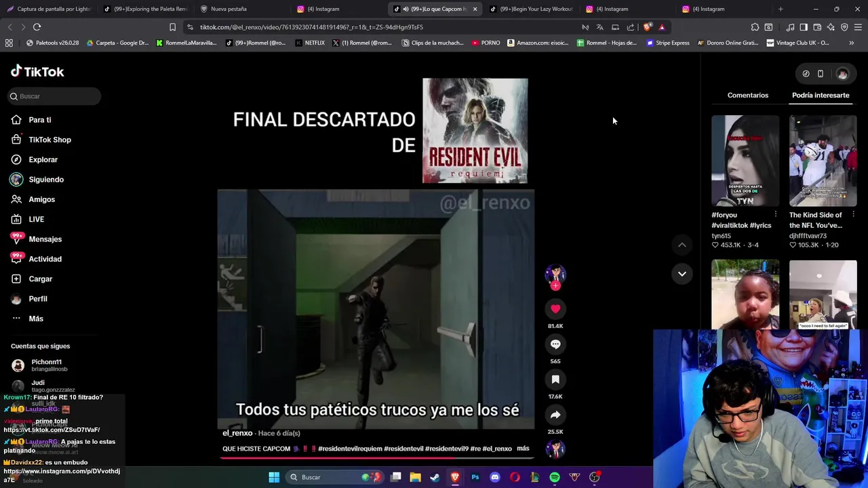Reload the page in browser

coord(37,27)
